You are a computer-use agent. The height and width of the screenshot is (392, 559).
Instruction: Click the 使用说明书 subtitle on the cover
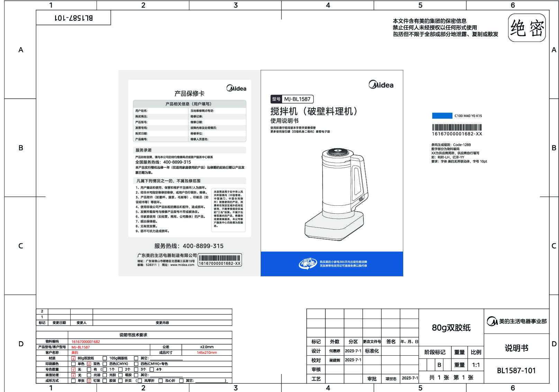pos(284,121)
